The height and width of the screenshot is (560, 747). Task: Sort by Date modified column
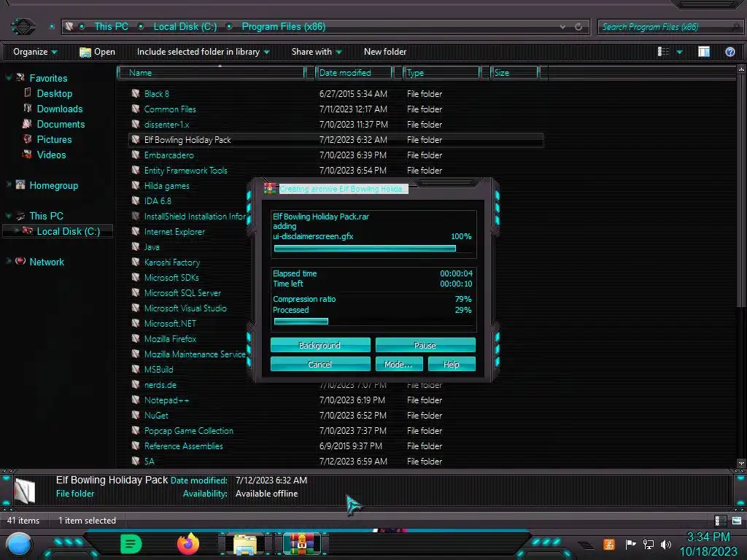coord(354,73)
